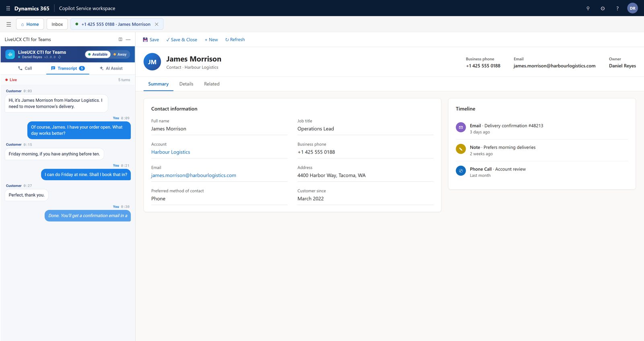Open the AI Assist tab
This screenshot has height=341, width=644.
point(111,68)
